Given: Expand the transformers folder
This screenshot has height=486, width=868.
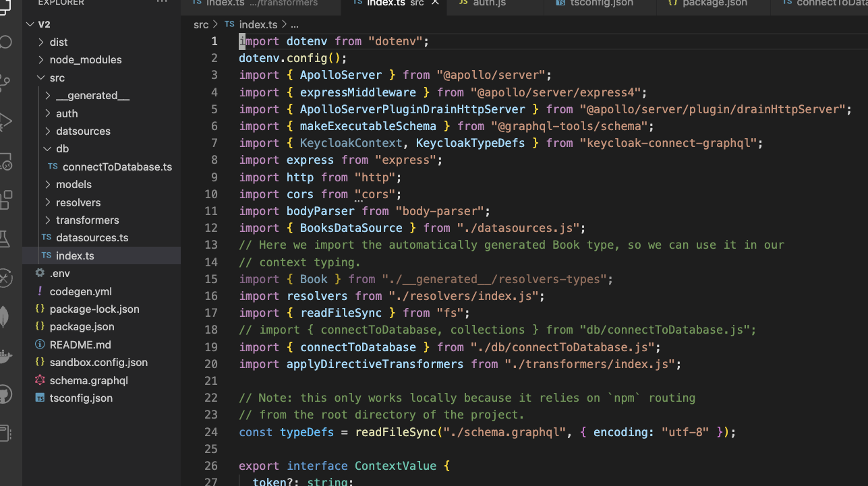Looking at the screenshot, I should click(x=48, y=220).
